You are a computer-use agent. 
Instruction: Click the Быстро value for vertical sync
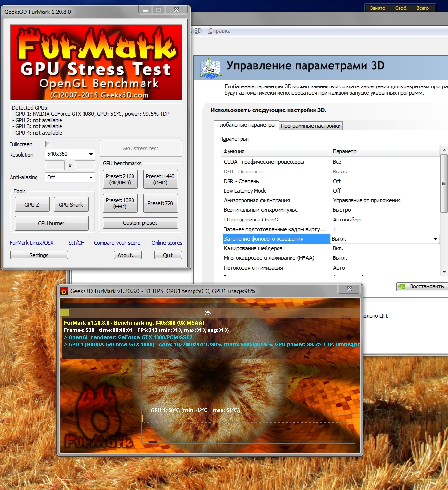tap(342, 210)
